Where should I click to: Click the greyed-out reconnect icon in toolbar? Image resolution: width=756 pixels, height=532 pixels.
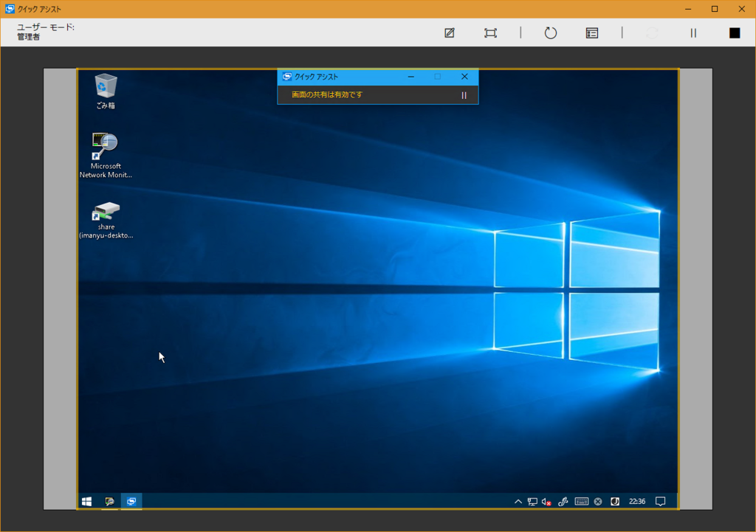coord(652,32)
